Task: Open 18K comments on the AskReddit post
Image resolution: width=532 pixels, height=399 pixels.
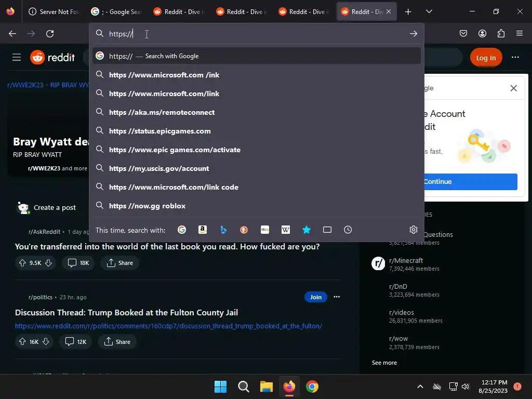Action: (x=78, y=263)
